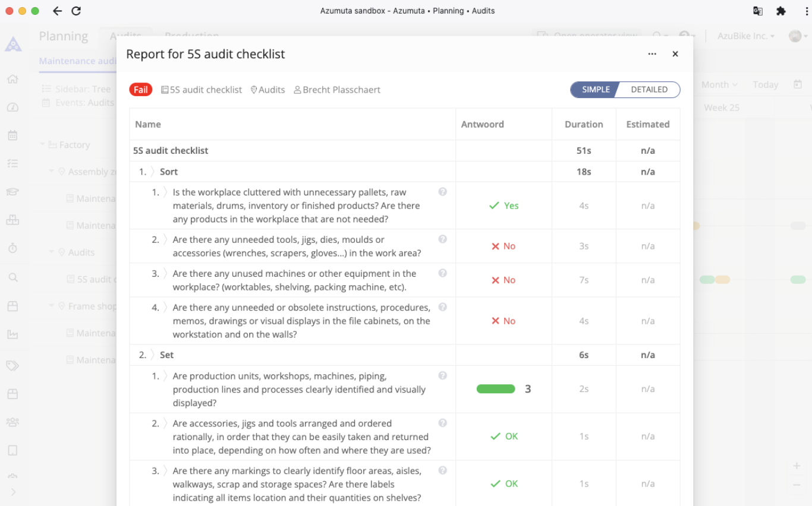Switch to the Production tab

(x=191, y=36)
